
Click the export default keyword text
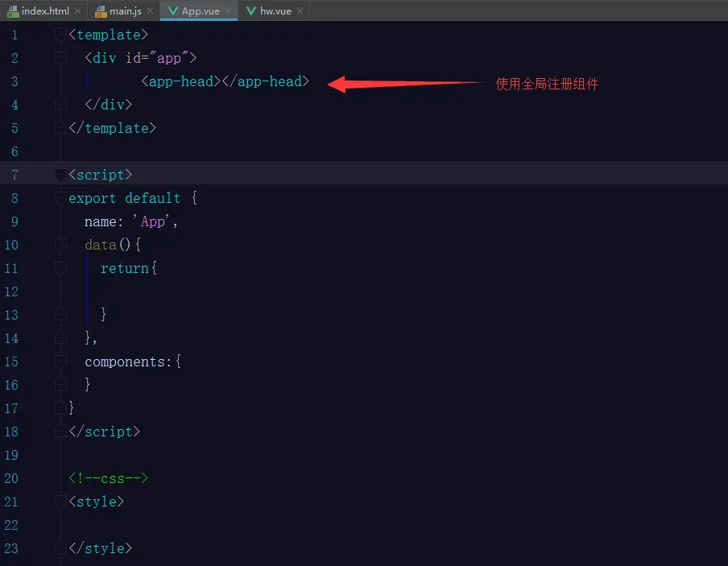[x=125, y=198]
